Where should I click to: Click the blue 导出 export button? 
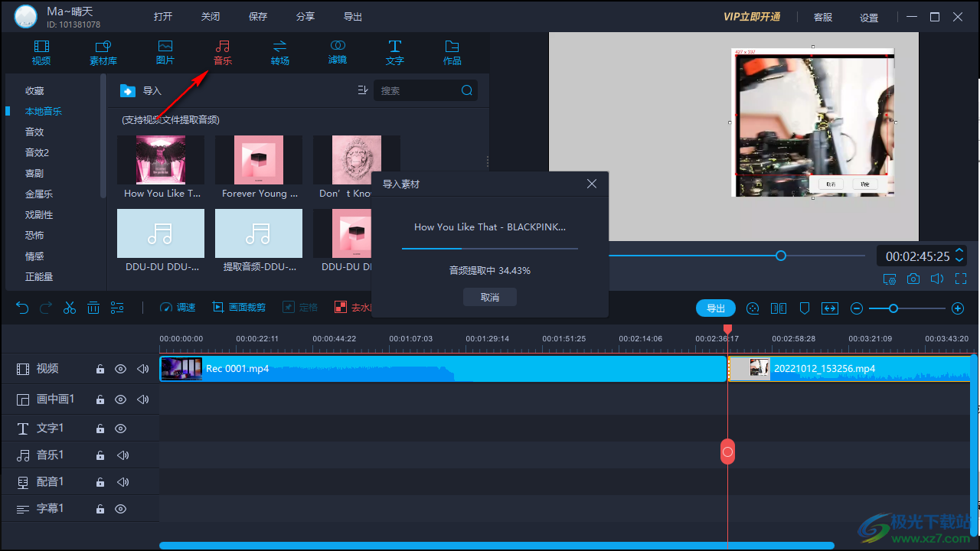pos(715,308)
